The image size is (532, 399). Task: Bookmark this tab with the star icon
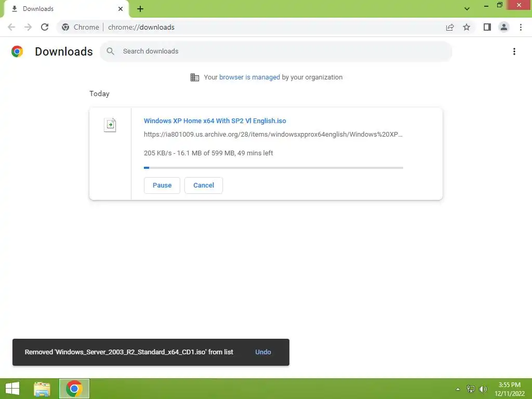point(467,27)
